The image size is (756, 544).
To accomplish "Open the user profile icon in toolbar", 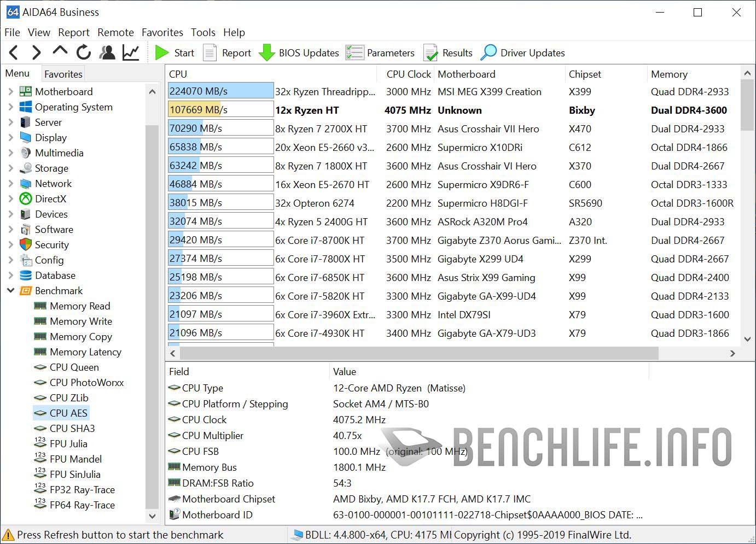I will pos(107,52).
